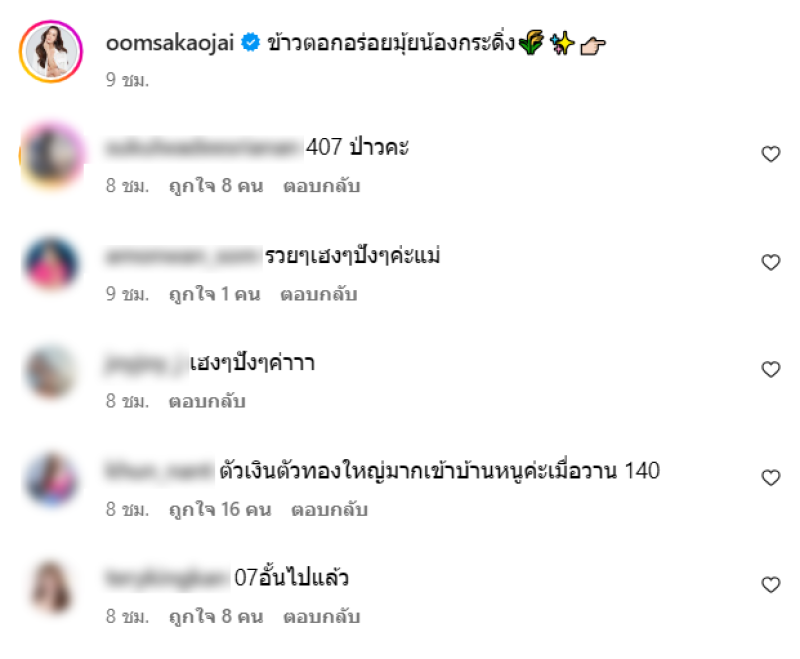800x659 pixels.
Task: Click the blue verified badge icon
Action: [250, 42]
